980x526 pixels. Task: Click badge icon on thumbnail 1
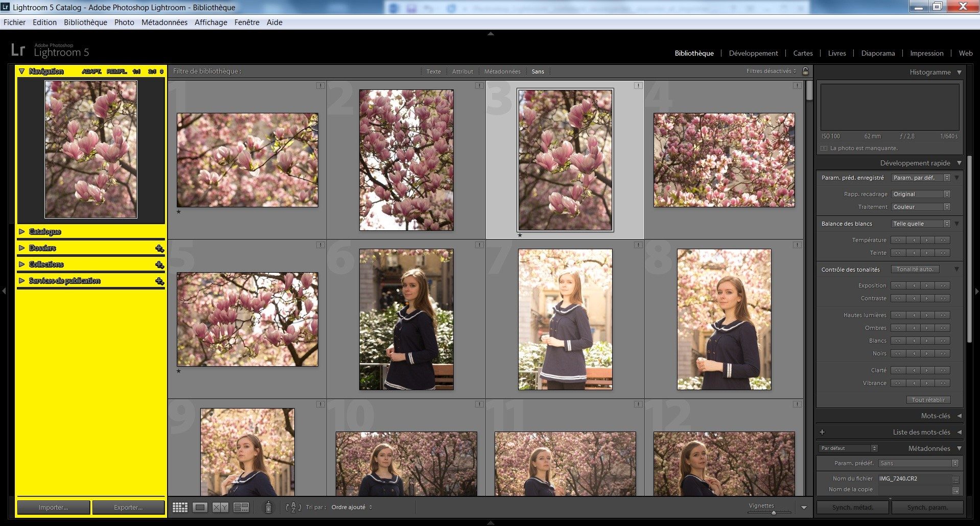[x=320, y=86]
